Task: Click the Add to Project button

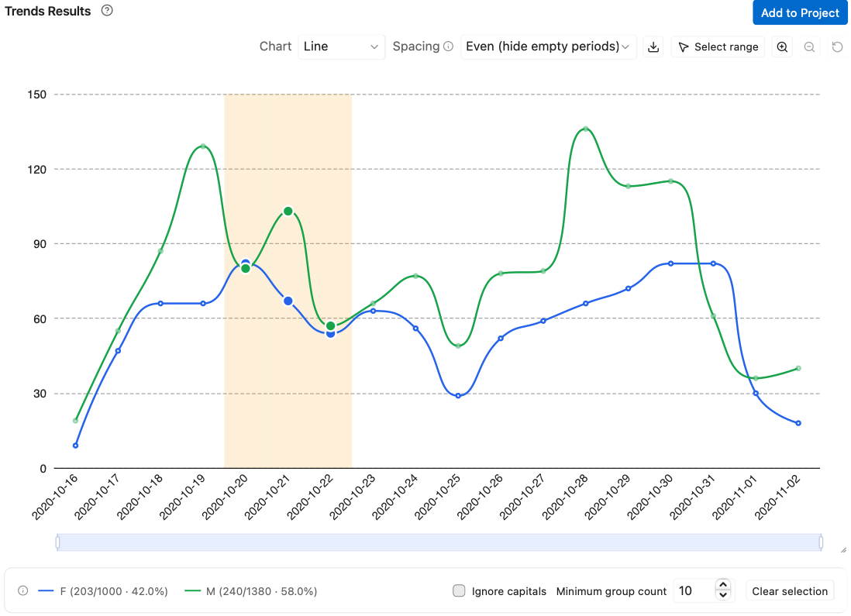Action: [800, 12]
